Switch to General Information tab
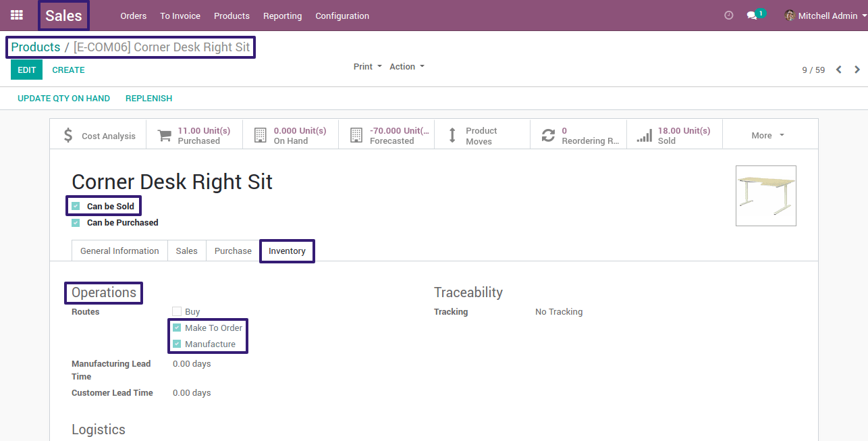868x441 pixels. click(119, 251)
